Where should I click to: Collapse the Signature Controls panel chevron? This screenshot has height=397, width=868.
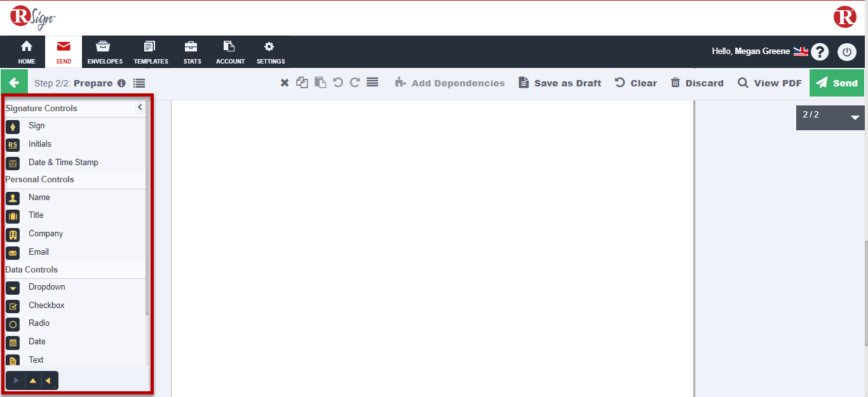coord(140,108)
